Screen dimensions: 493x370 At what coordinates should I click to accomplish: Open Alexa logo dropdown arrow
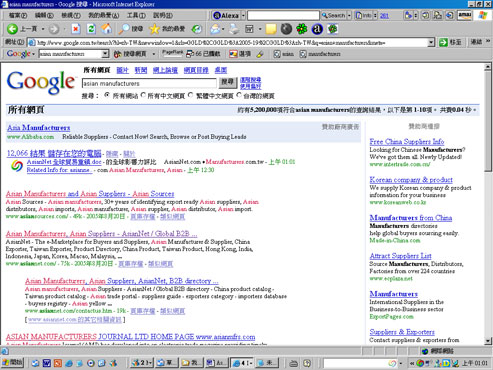243,16
